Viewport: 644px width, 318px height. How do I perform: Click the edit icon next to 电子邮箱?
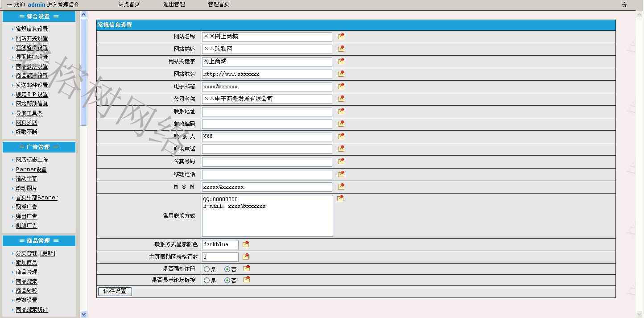point(341,86)
